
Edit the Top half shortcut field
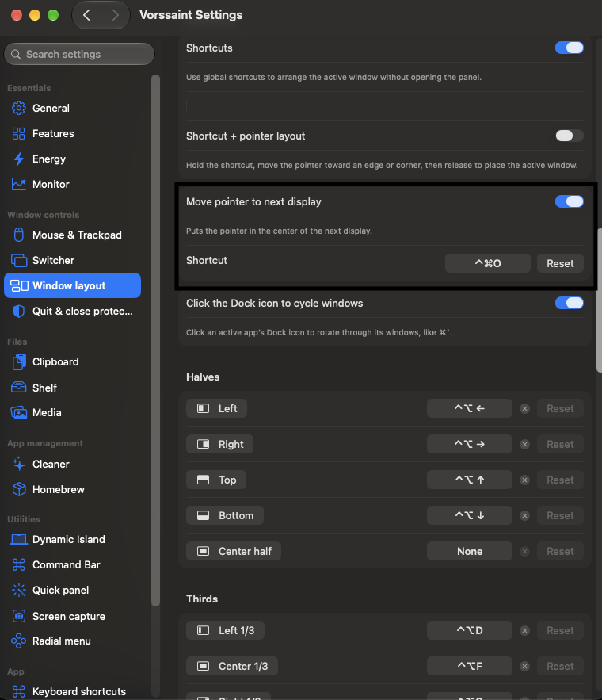470,480
